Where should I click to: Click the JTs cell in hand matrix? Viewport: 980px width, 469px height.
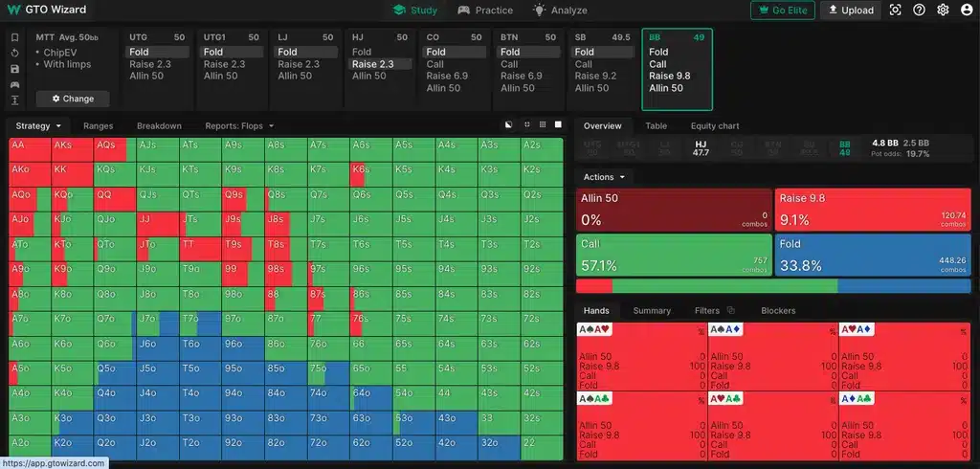tap(200, 224)
